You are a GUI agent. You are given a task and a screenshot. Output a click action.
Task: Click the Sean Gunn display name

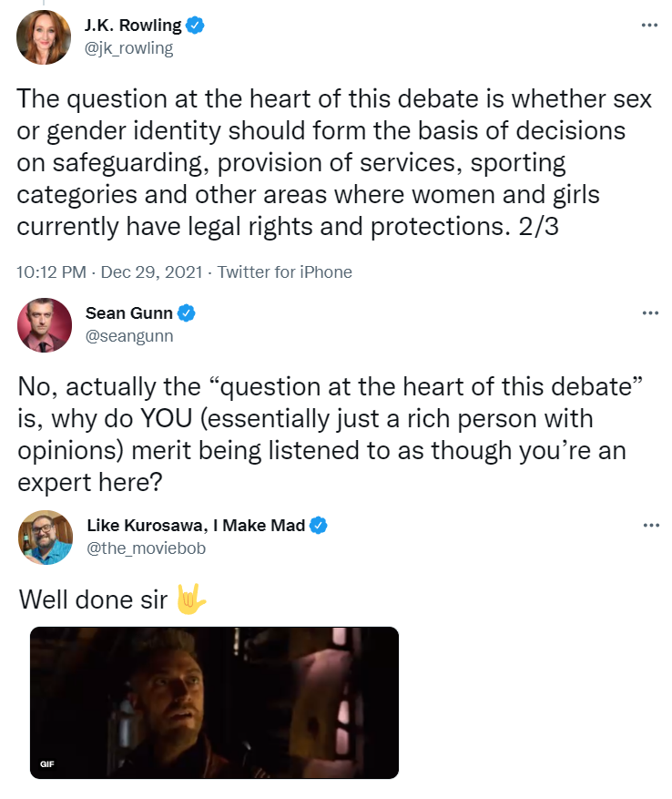(129, 312)
